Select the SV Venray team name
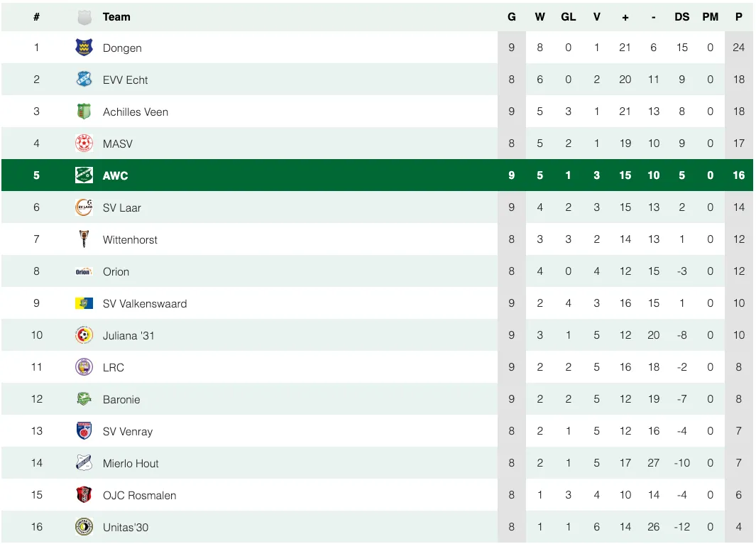The image size is (756, 544). point(128,431)
